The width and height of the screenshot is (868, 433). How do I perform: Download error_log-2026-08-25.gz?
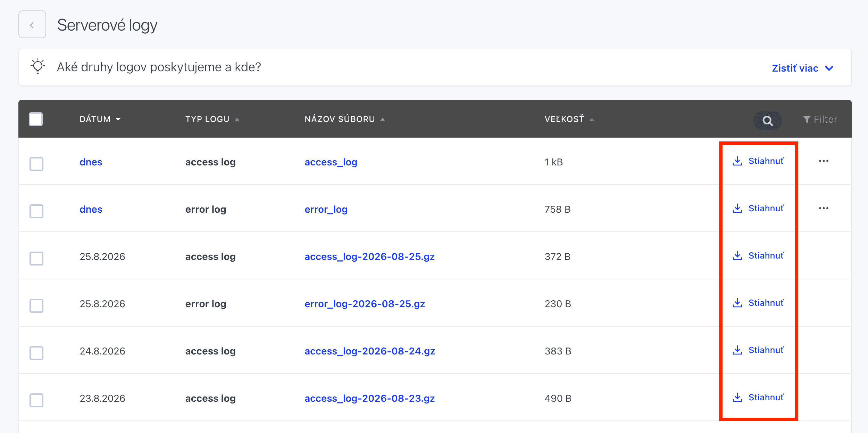pyautogui.click(x=758, y=303)
